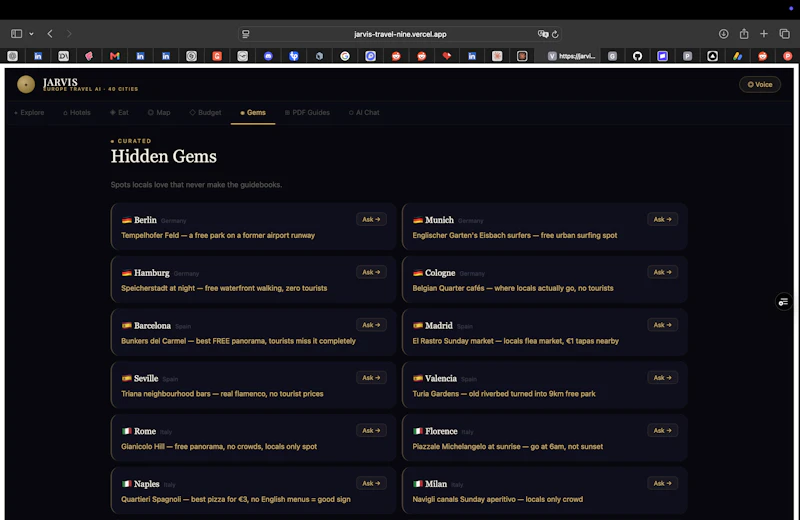Switch to the Discord tab
The image size is (800, 520).
(x=268, y=56)
